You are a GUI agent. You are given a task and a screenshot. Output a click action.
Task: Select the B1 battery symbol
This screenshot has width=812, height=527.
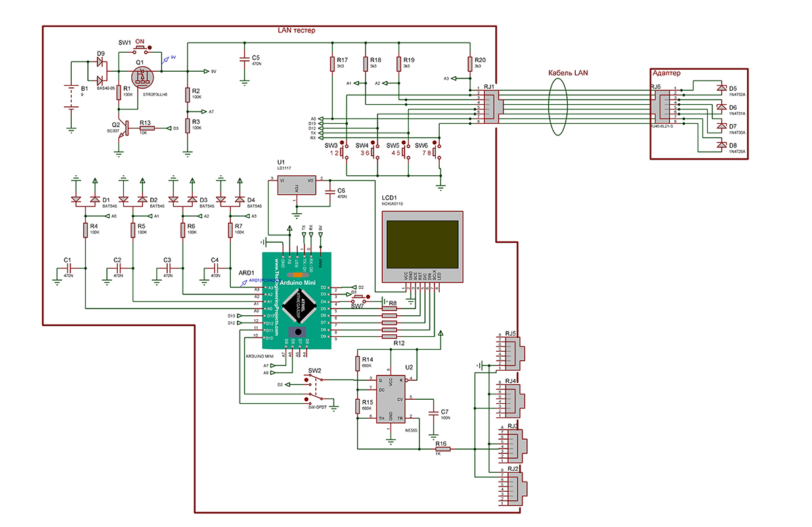(x=70, y=96)
